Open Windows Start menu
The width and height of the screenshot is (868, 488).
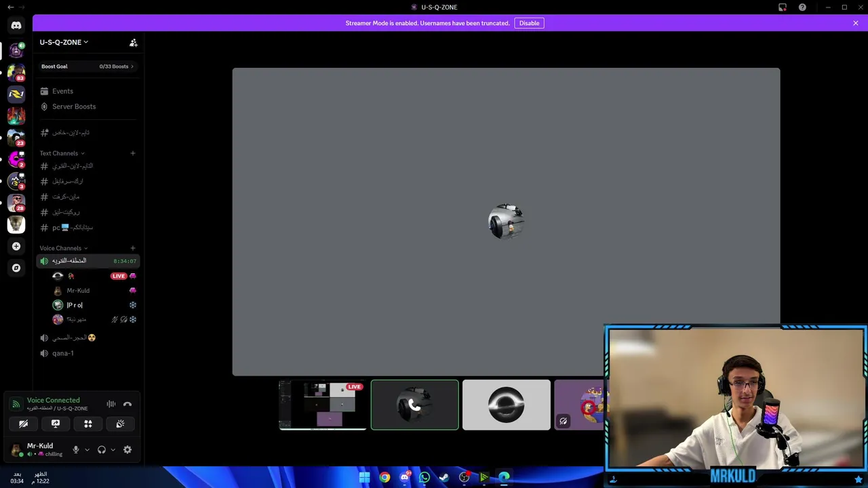pos(365,477)
